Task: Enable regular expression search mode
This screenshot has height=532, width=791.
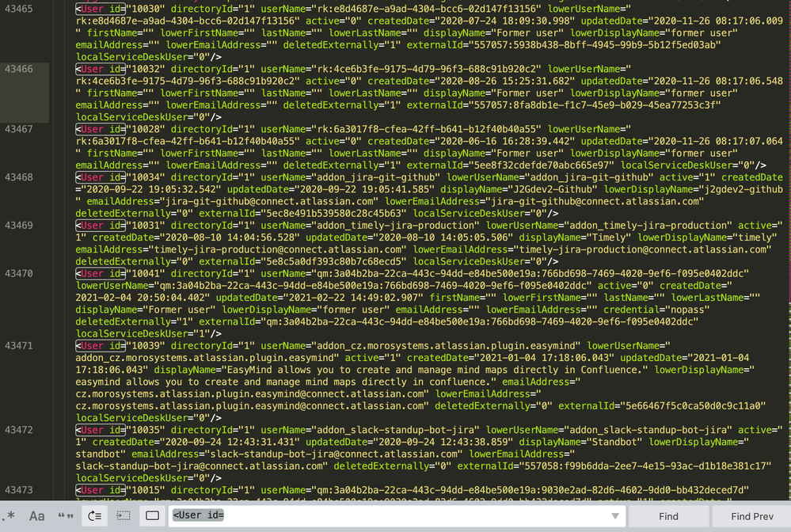Action: (10, 516)
